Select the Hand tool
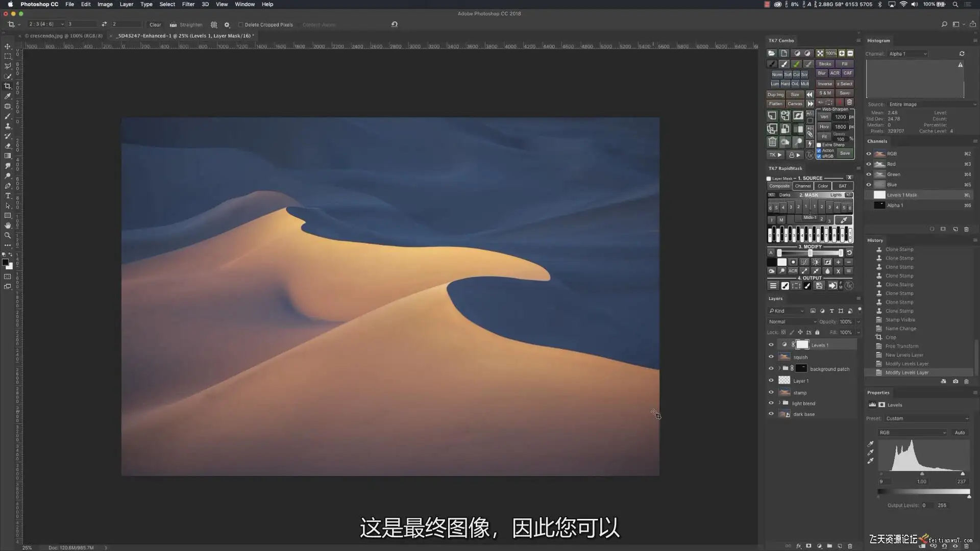Image resolution: width=980 pixels, height=551 pixels. 8,226
